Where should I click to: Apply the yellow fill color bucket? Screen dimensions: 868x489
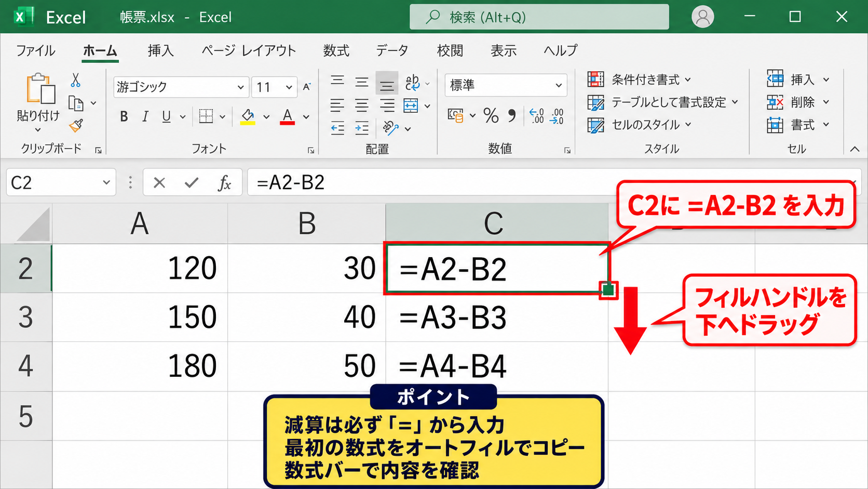coord(248,116)
